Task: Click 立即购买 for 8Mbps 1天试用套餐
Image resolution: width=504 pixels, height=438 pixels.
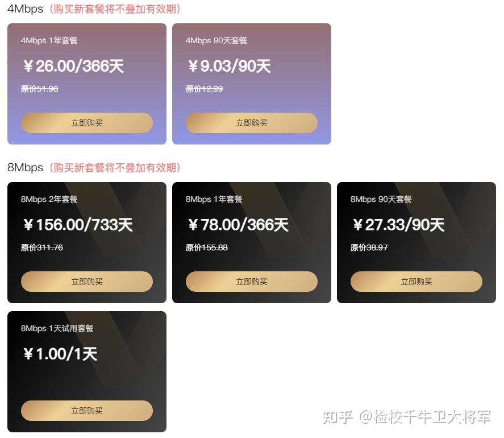Action: pos(87,411)
